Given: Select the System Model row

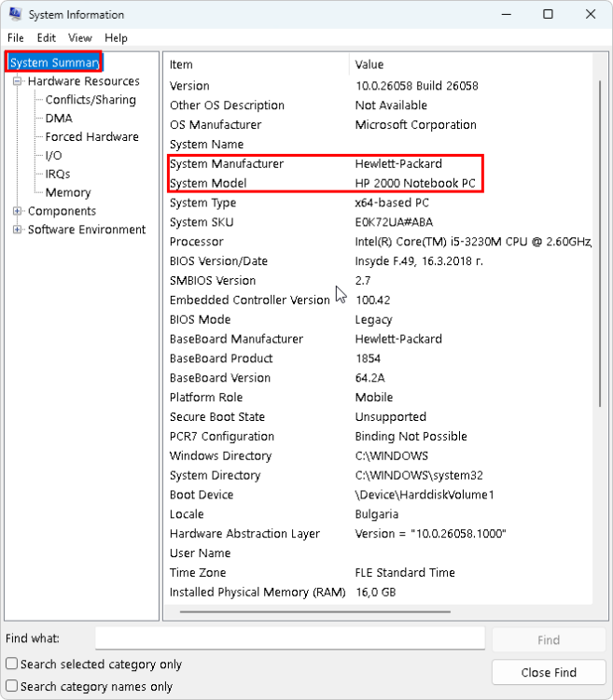Looking at the screenshot, I should click(378, 184).
